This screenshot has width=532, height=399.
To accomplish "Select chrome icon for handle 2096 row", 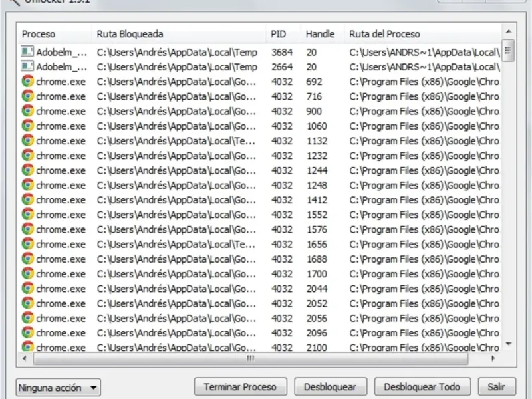I will coord(28,333).
